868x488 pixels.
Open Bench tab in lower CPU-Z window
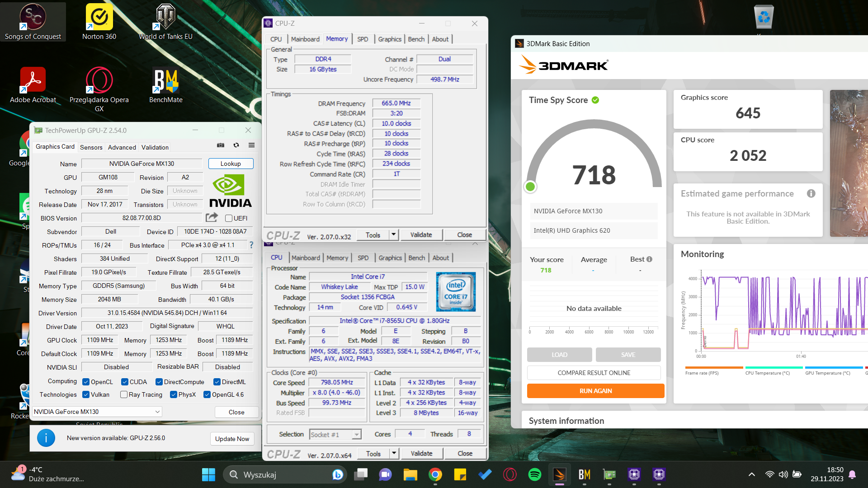[x=417, y=258]
